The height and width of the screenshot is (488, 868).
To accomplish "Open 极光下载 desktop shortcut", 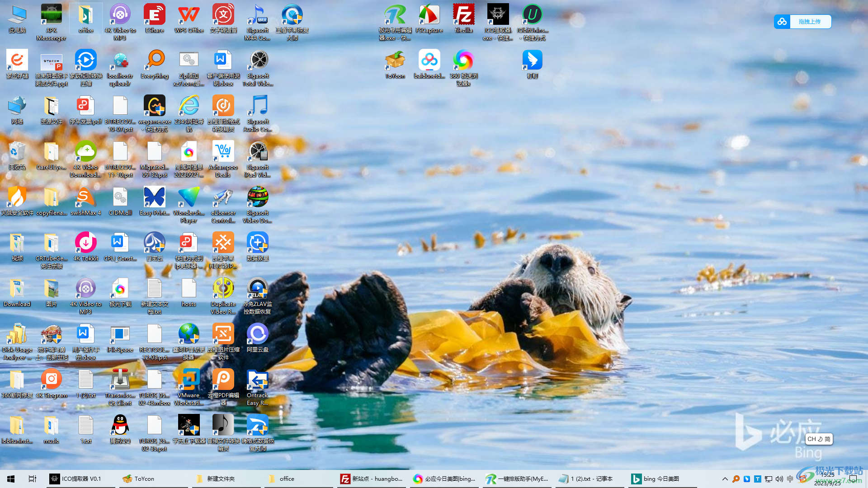I will tap(120, 292).
